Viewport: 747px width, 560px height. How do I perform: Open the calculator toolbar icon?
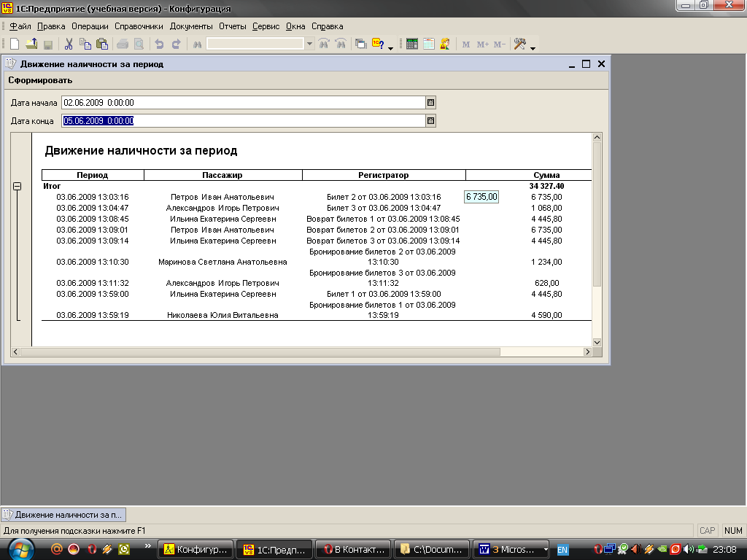pos(412,44)
